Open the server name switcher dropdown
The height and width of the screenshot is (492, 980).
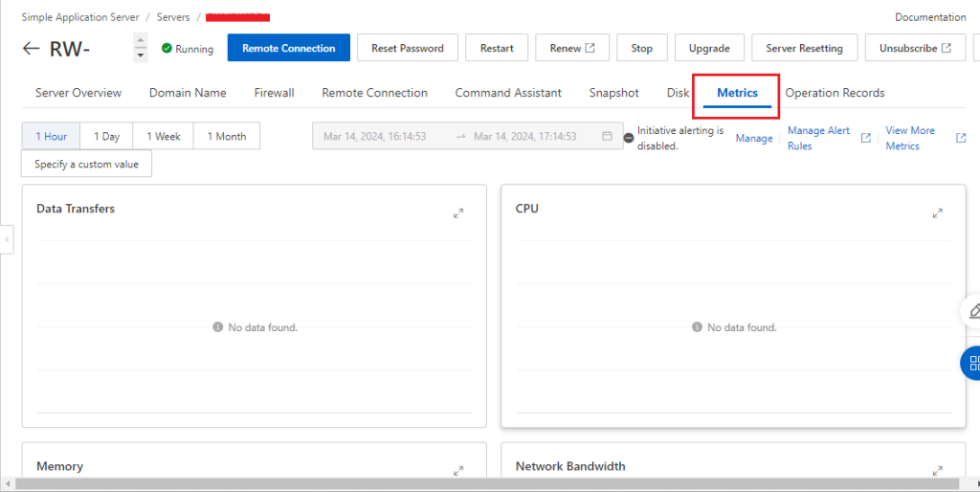141,49
